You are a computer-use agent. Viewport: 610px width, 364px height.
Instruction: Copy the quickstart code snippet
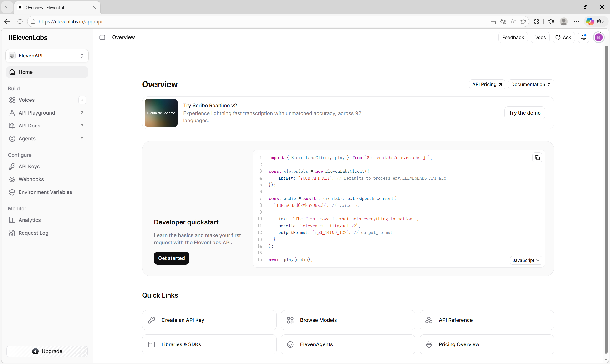tap(537, 158)
